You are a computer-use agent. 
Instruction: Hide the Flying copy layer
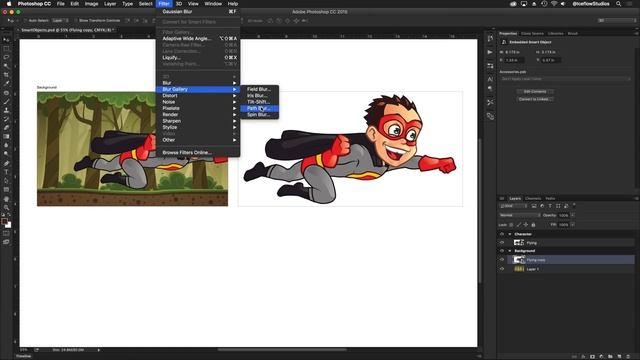[502, 260]
